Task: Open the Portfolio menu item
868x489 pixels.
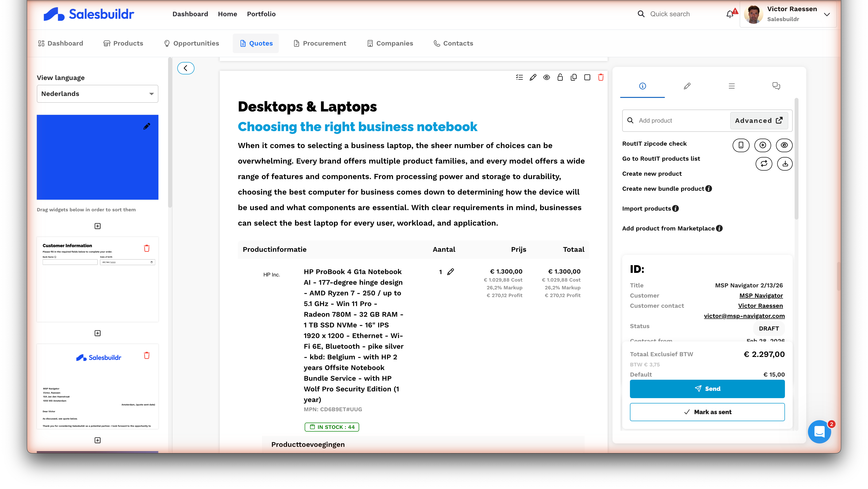Action: point(261,14)
